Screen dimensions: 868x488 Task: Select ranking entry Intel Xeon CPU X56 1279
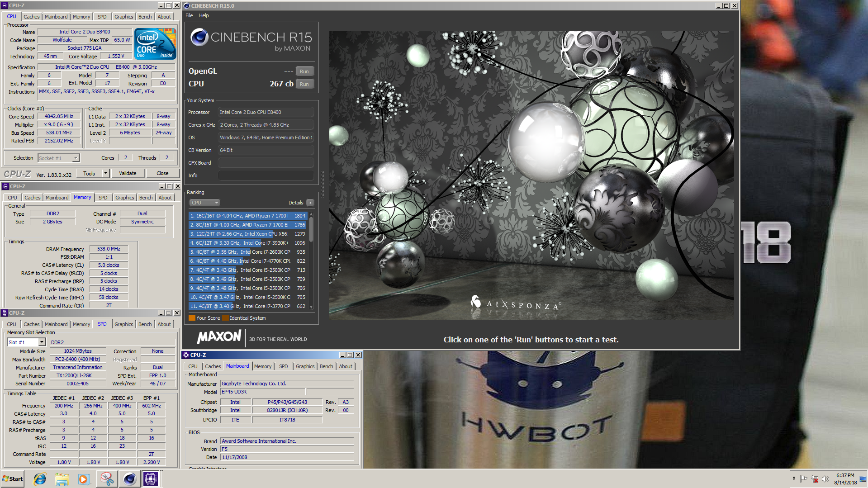coord(248,234)
